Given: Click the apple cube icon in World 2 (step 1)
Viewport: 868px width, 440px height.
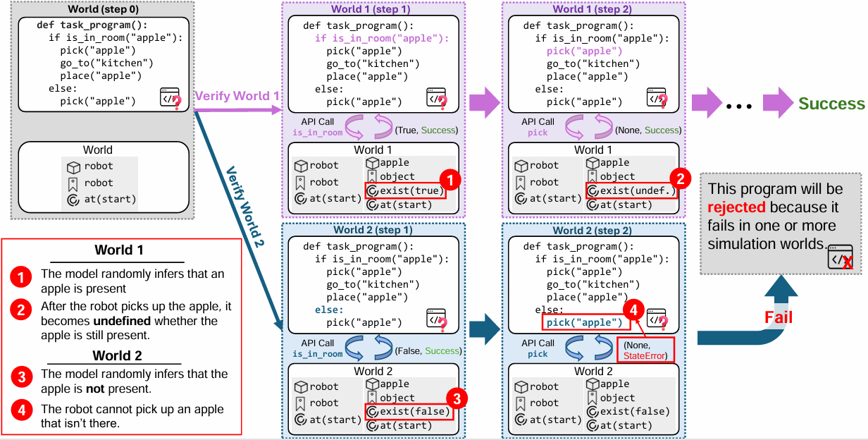Looking at the screenshot, I should 373,384.
